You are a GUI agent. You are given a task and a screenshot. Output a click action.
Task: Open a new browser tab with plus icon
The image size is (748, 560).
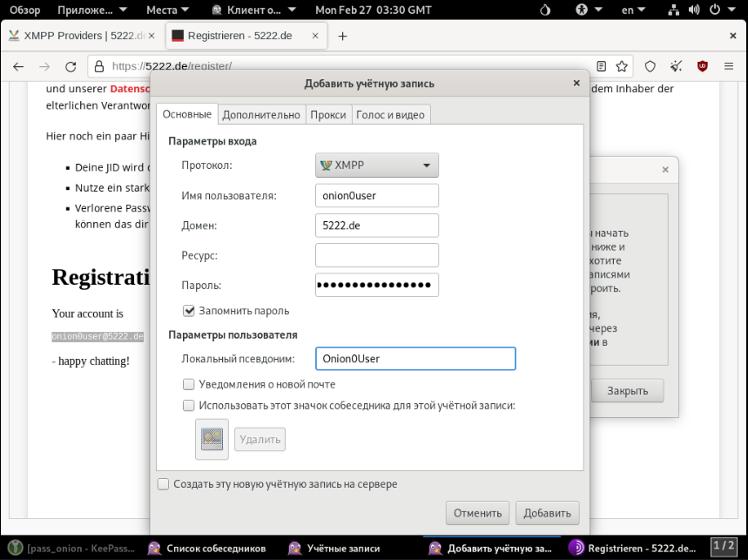click(342, 37)
